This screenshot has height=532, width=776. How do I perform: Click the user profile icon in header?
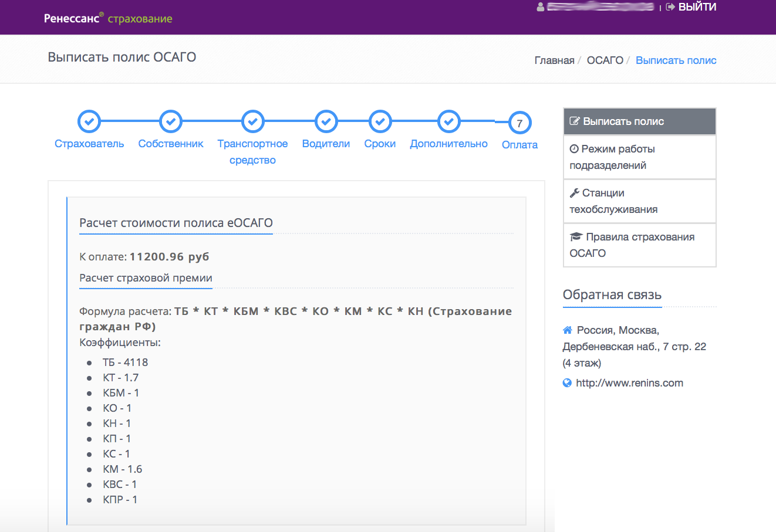click(541, 7)
